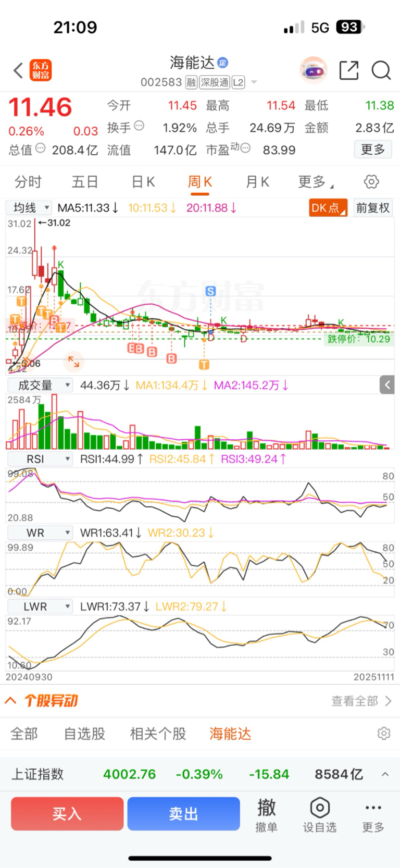Image resolution: width=400 pixels, height=868 pixels.
Task: Open 个股异动 settings gear icon
Action: (384, 733)
